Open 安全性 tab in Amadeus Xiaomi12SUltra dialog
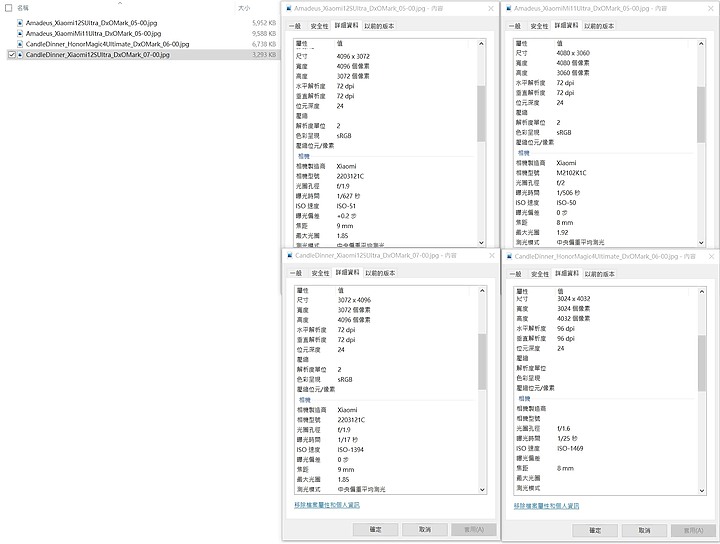 tap(319, 26)
